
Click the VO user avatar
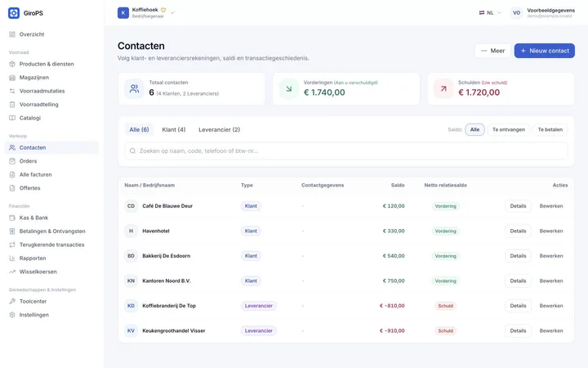click(x=516, y=13)
